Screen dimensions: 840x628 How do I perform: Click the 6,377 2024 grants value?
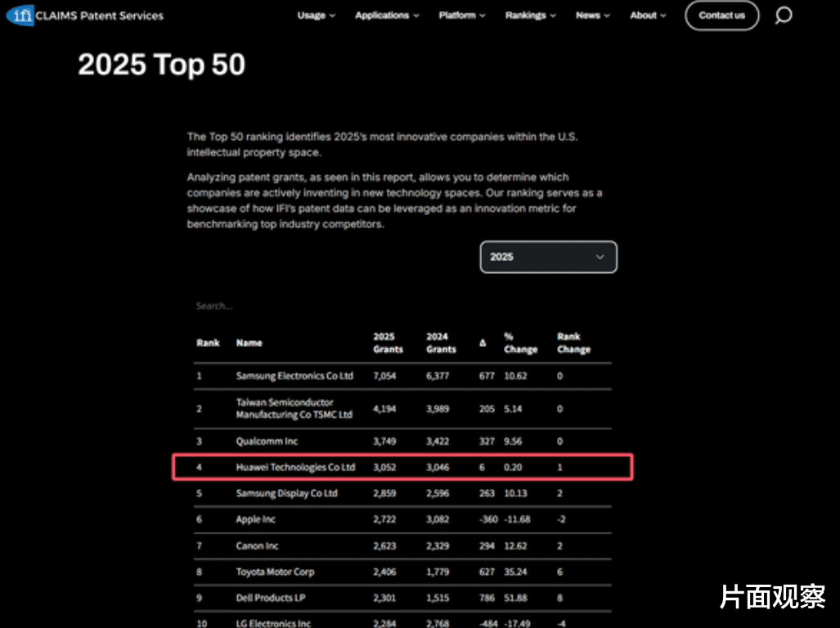click(437, 376)
